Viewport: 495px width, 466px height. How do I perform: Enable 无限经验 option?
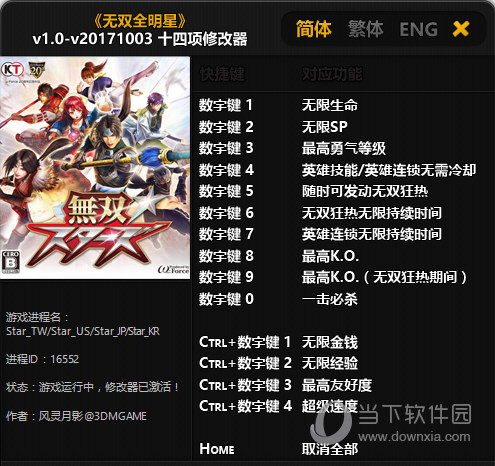click(x=330, y=363)
